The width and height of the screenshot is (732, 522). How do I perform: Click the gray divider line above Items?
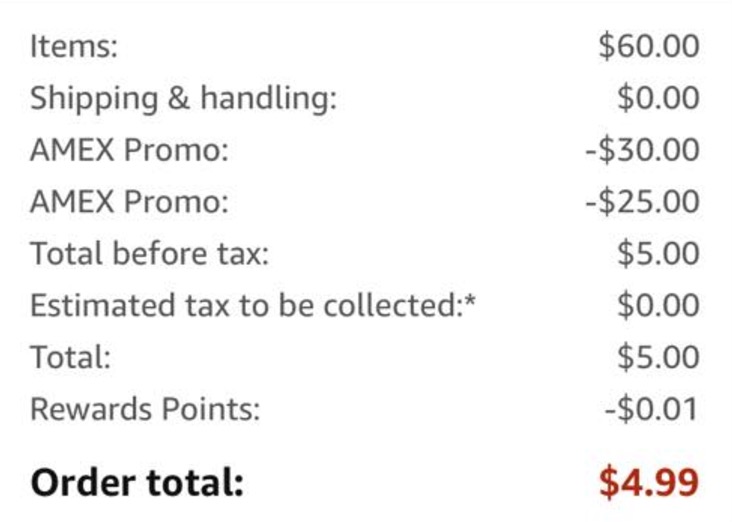tap(366, 3)
